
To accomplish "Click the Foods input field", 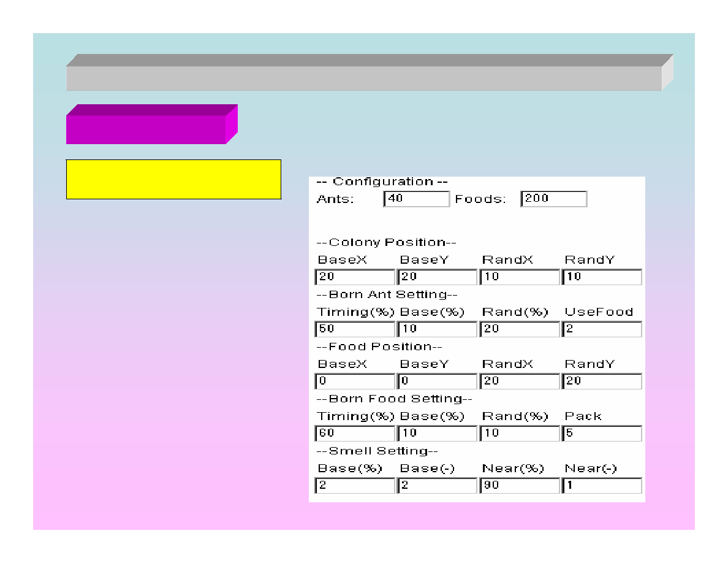I will (x=554, y=199).
